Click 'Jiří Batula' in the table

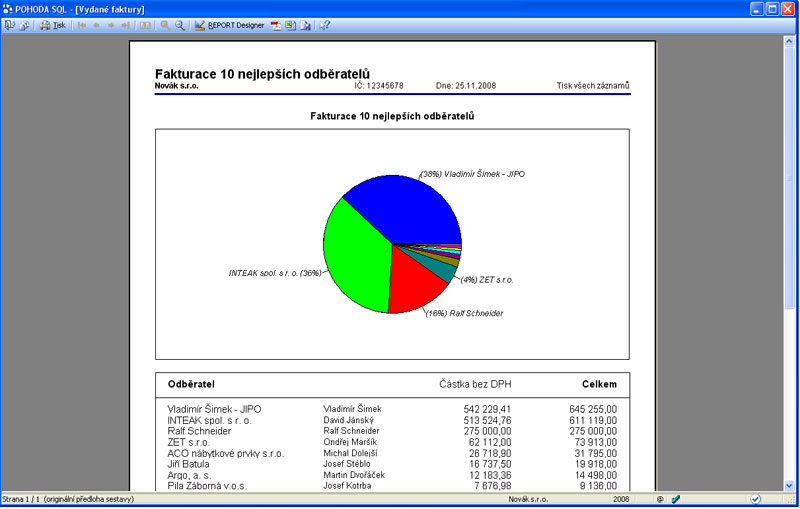pyautogui.click(x=188, y=464)
